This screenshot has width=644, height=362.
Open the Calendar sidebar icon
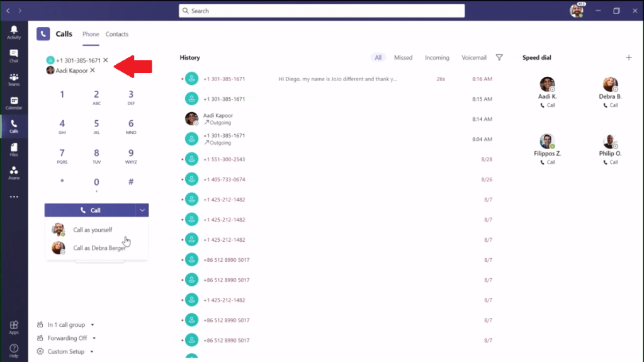coord(14,103)
